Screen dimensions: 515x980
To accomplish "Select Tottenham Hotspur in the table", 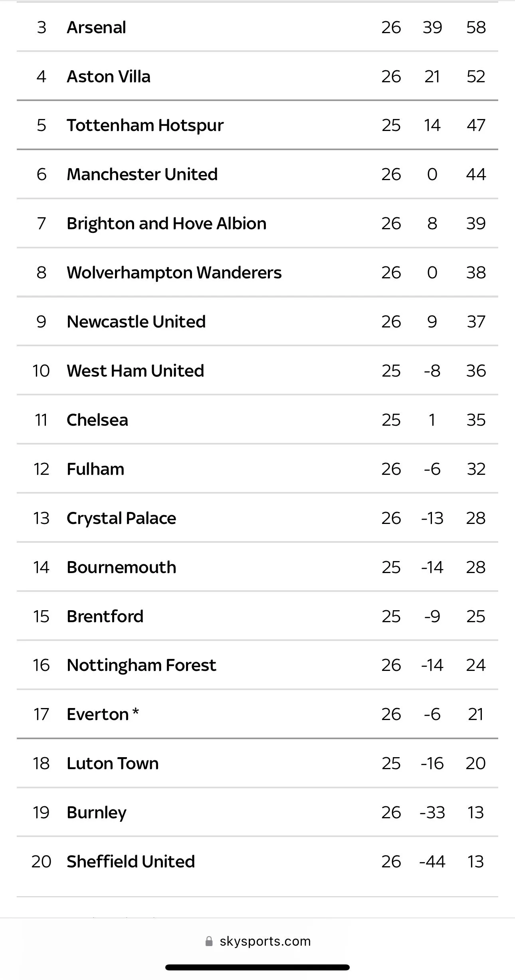I will pos(145,125).
